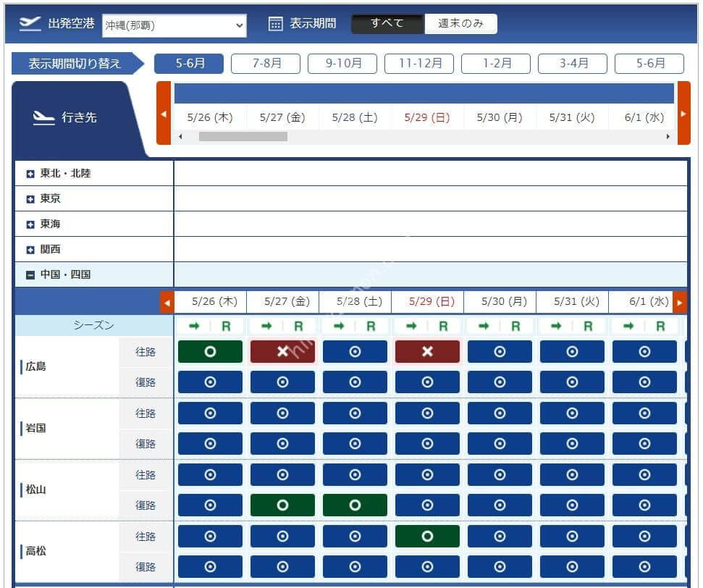
Task: Select 松山 往路 on 5/31
Action: click(572, 474)
